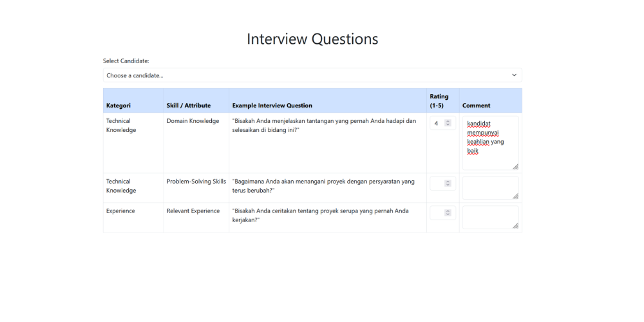Increment the Problem-Solving Skills rating spinner
Viewport: 644px width, 322px height.
(x=448, y=182)
